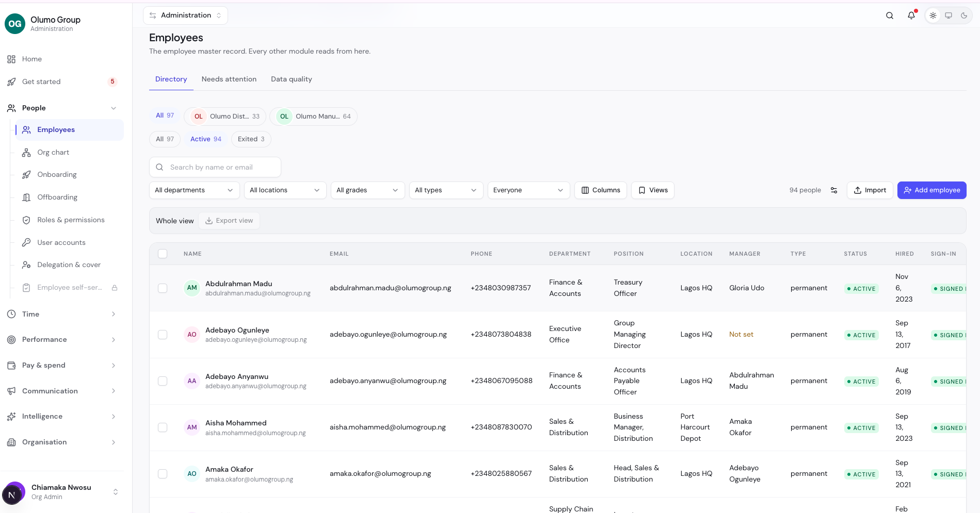Screen dimensions: 980x513
Task: Click the Get started badge showing 5
Action: [x=113, y=82]
